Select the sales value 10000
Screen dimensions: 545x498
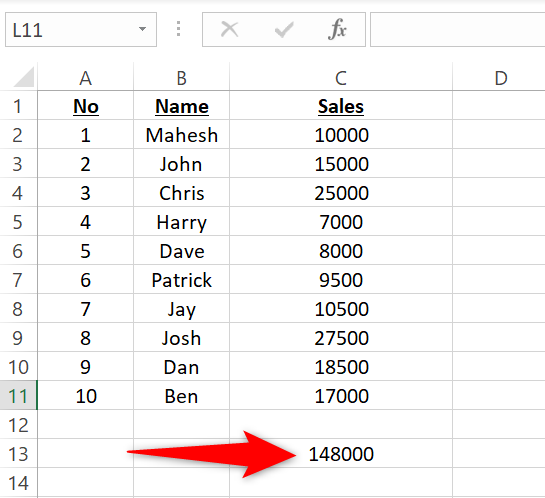[341, 134]
